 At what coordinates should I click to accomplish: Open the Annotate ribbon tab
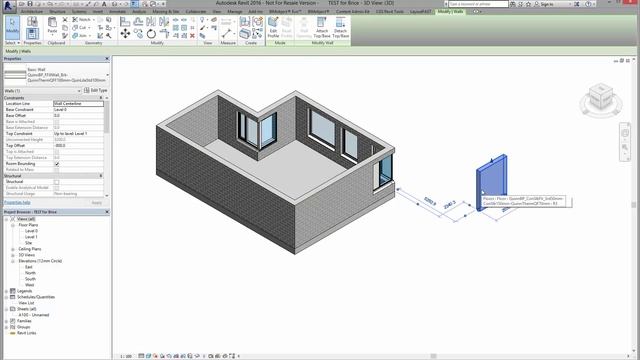point(118,12)
